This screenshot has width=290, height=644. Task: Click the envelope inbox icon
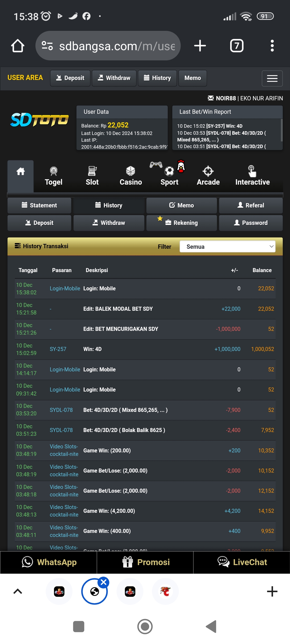(211, 98)
